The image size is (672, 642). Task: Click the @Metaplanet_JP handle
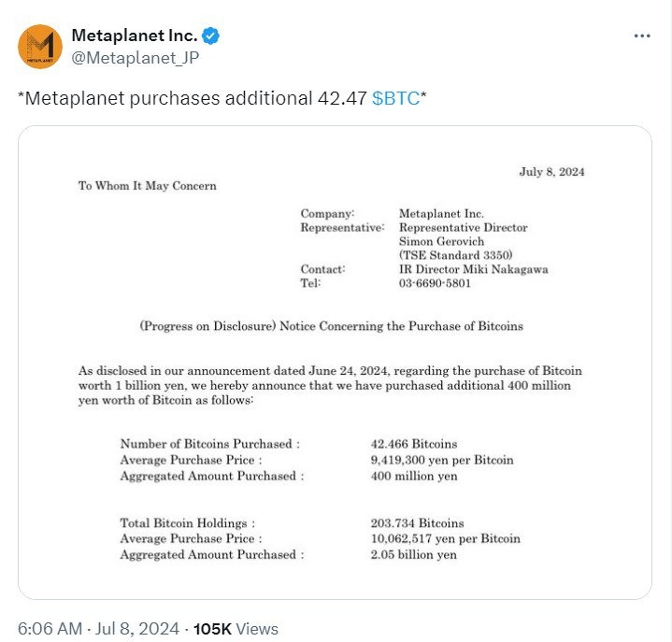(136, 58)
